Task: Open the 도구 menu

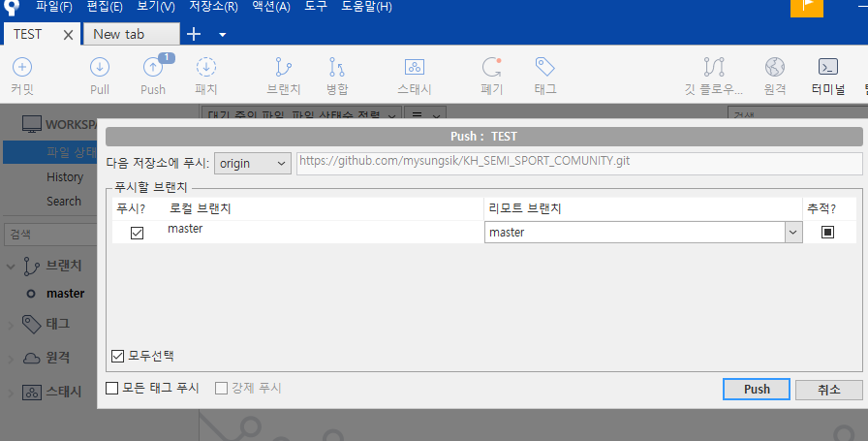Action: pyautogui.click(x=316, y=7)
